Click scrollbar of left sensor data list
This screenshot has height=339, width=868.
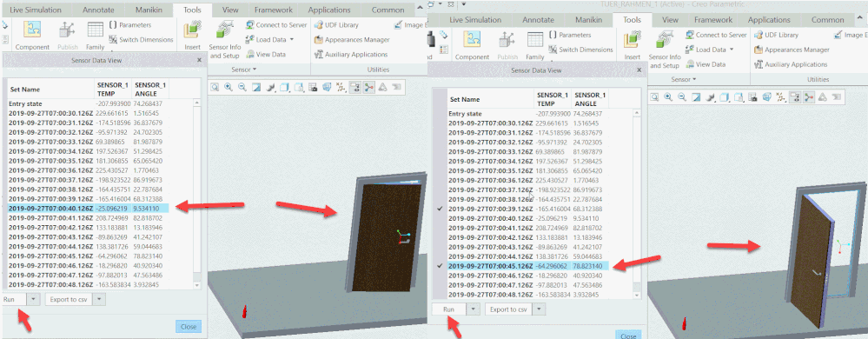(197, 194)
